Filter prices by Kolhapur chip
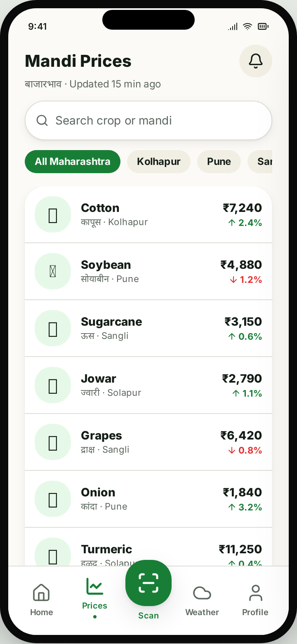The image size is (297, 644). point(159,162)
